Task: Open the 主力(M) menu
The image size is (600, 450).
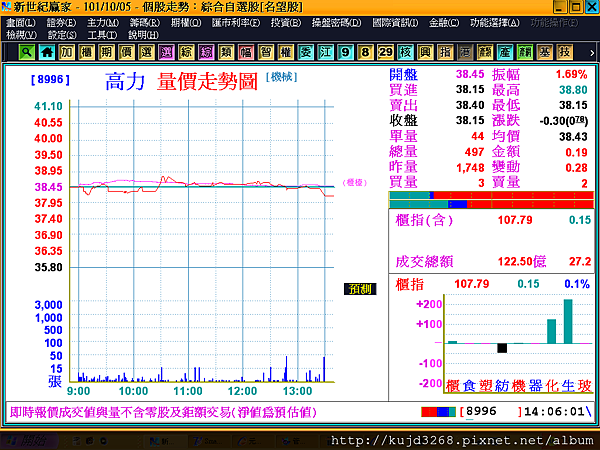Action: click(x=103, y=23)
